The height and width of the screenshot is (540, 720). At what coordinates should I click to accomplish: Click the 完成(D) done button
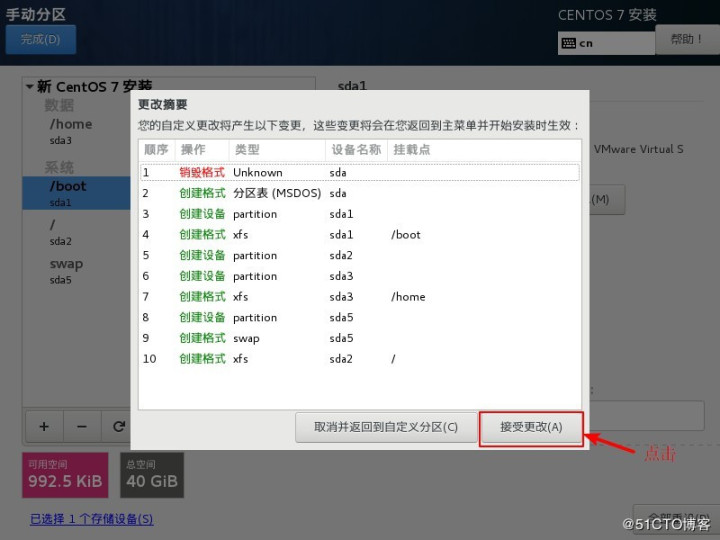[40, 39]
